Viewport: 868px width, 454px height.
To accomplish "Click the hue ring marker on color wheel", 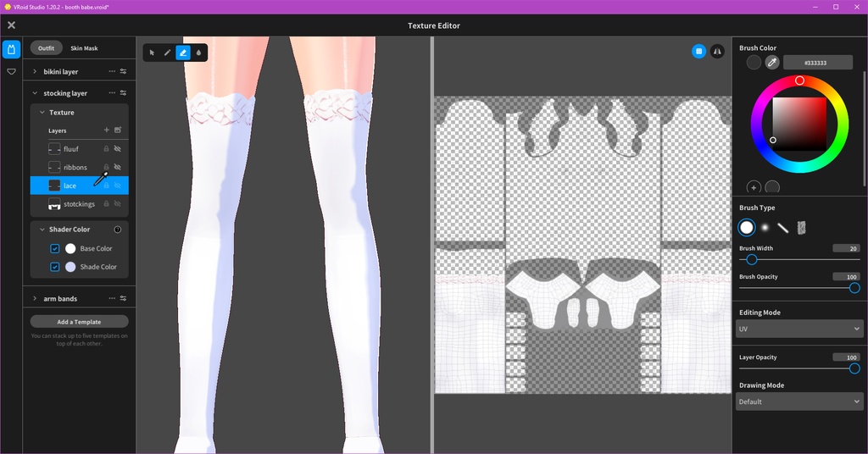I will point(799,80).
